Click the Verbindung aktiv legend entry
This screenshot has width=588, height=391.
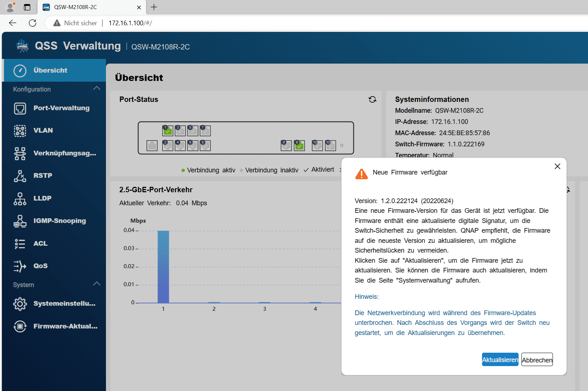[x=208, y=170]
